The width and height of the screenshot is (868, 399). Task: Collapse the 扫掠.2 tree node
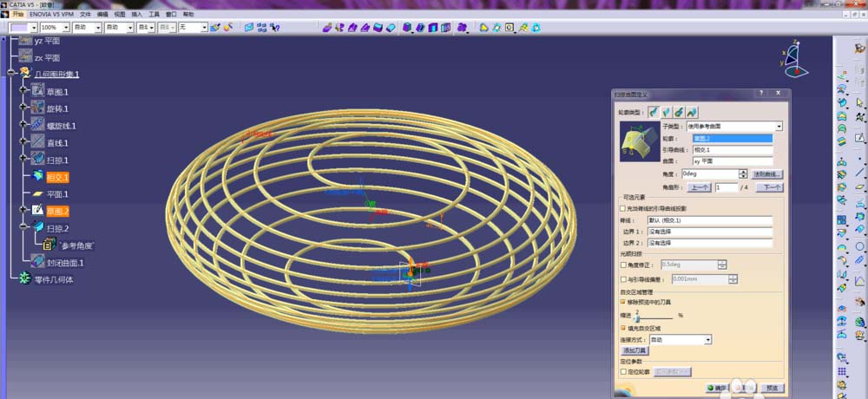pyautogui.click(x=23, y=227)
